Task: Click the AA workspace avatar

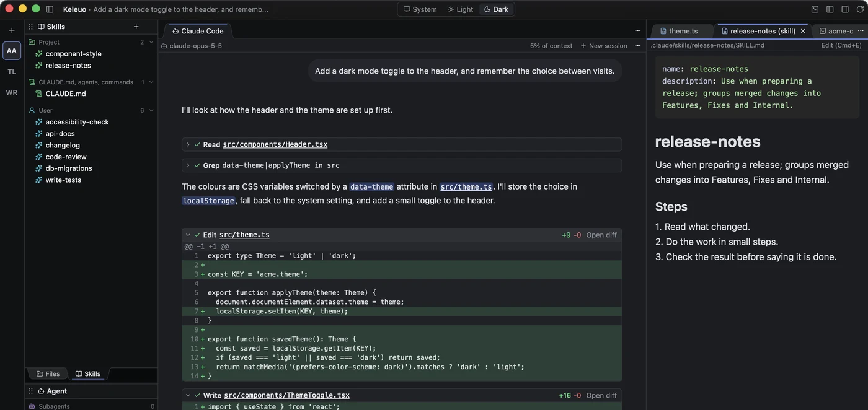Action: click(12, 51)
